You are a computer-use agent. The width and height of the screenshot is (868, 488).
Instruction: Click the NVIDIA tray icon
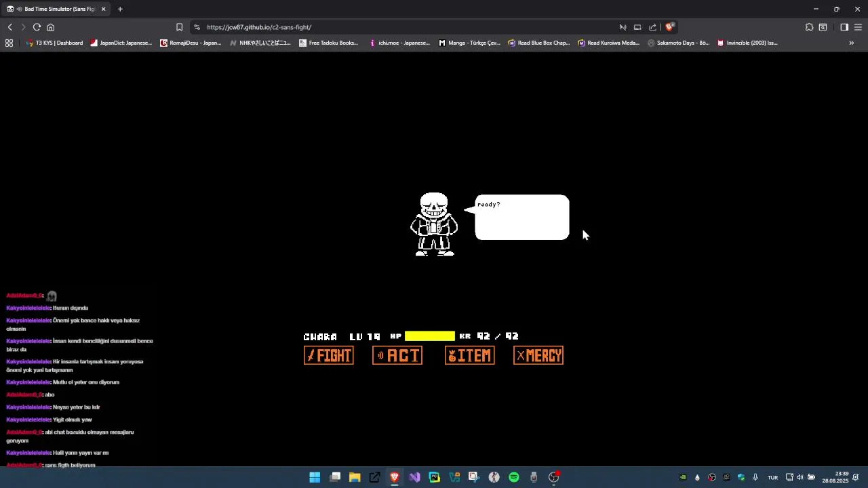pos(683,477)
